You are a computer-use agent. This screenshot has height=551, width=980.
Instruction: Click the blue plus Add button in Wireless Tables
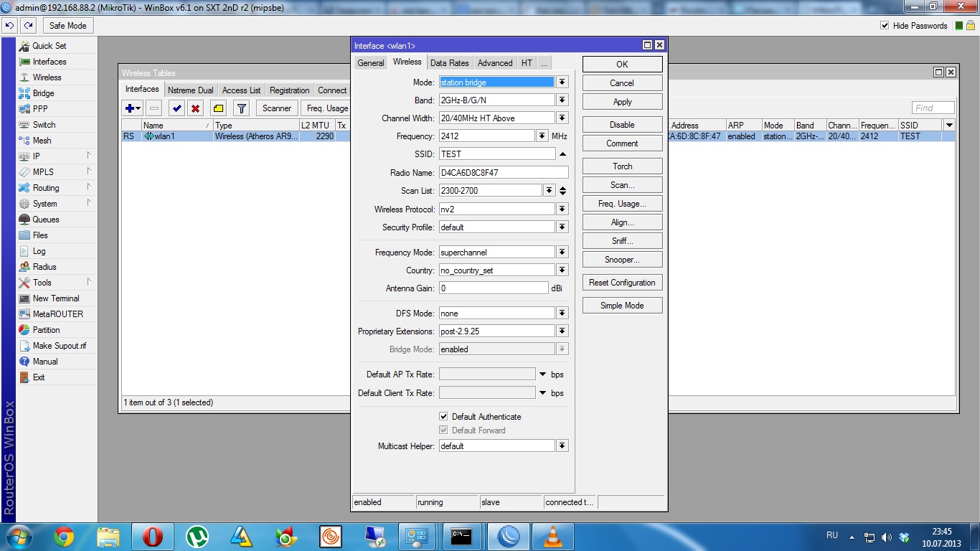(x=133, y=108)
